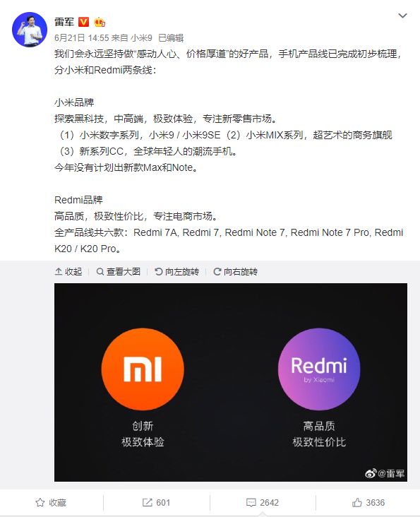
Task: Click the 小米9 source link
Action: (x=141, y=38)
